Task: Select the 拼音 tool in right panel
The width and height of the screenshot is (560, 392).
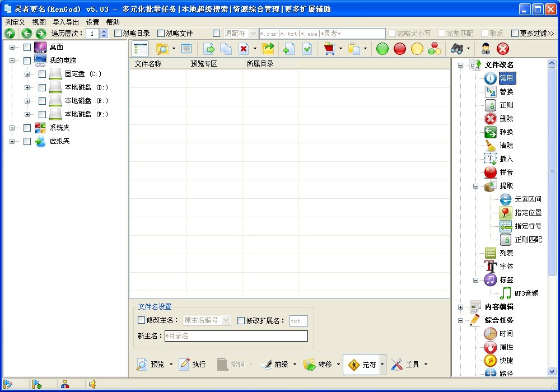Action: point(506,172)
